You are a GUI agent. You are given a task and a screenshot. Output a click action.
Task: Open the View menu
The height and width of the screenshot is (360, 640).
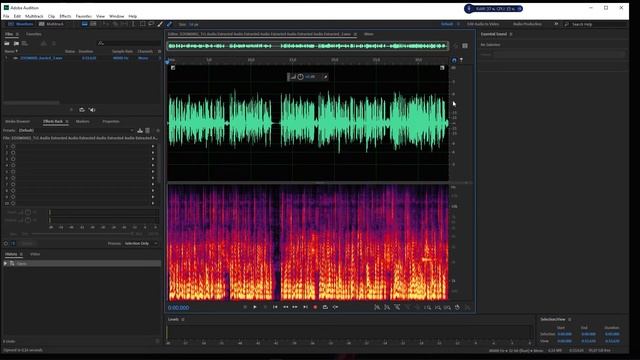coord(100,16)
